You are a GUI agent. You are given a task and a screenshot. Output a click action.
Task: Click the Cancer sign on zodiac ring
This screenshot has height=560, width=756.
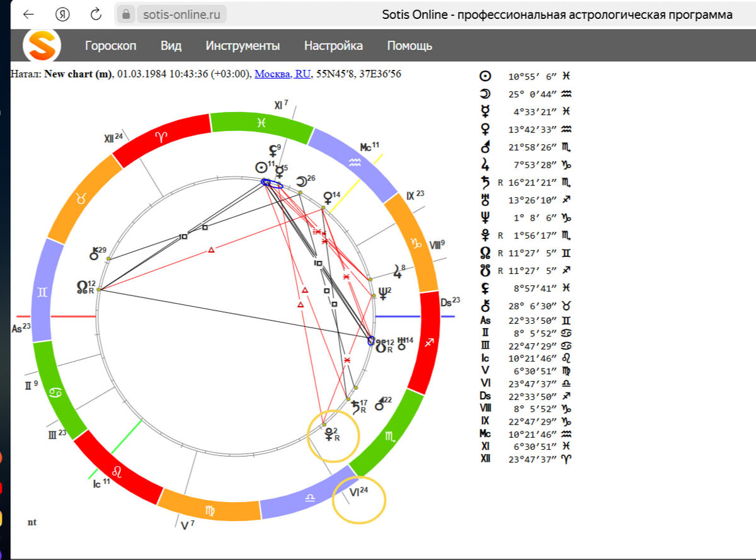click(x=55, y=392)
